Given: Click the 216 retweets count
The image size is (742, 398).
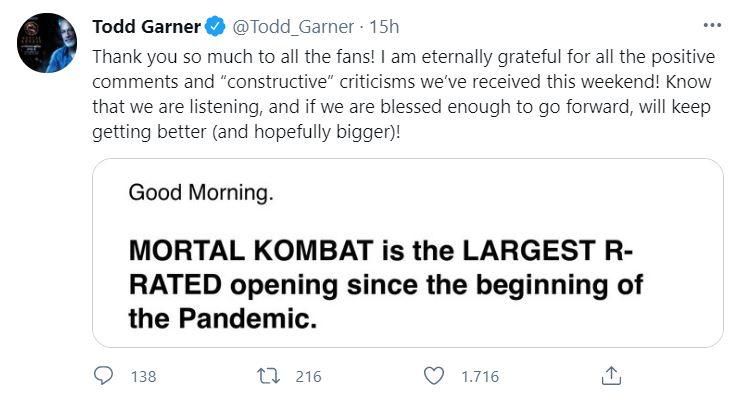Looking at the screenshot, I should 308,377.
